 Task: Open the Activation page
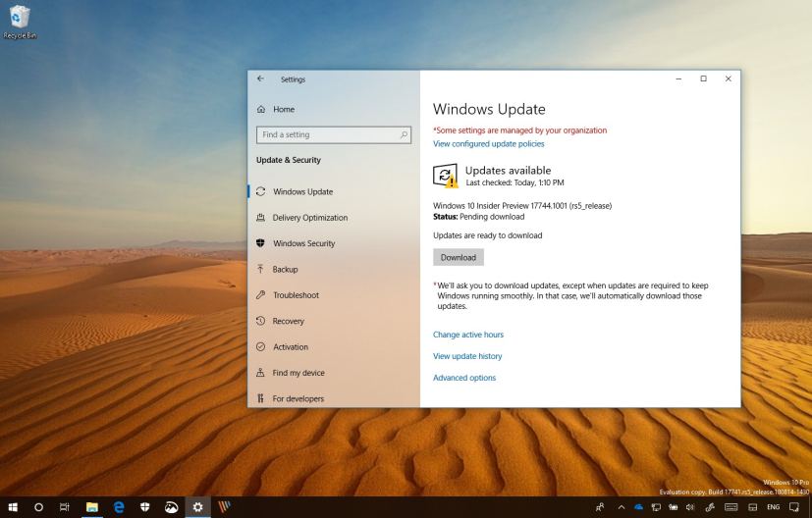pyautogui.click(x=282, y=346)
